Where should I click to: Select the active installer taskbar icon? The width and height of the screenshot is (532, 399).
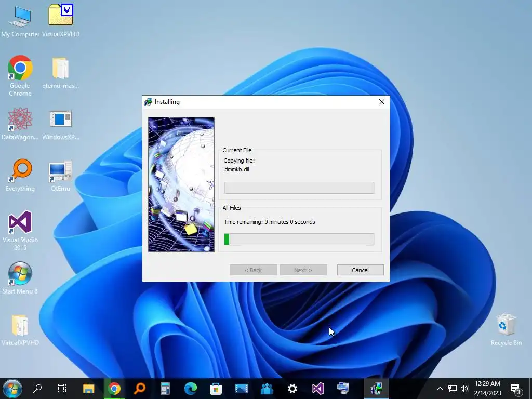(376, 388)
